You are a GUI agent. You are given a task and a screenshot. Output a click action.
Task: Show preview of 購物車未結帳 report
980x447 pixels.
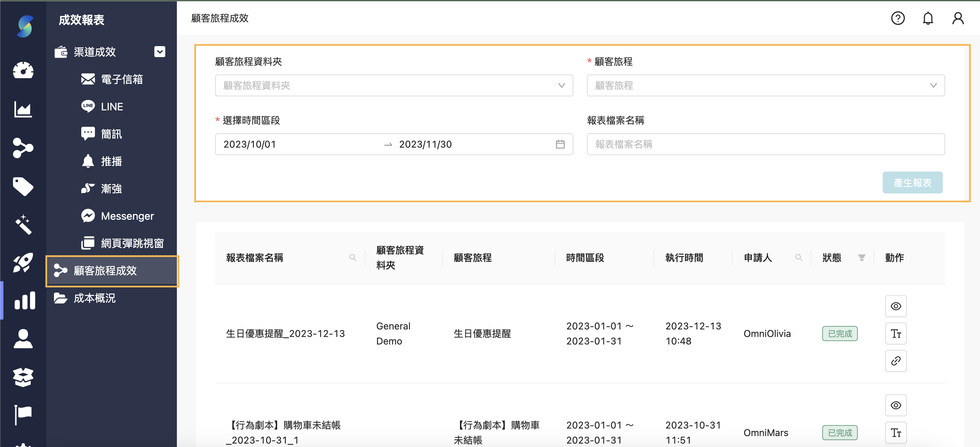pyautogui.click(x=896, y=405)
